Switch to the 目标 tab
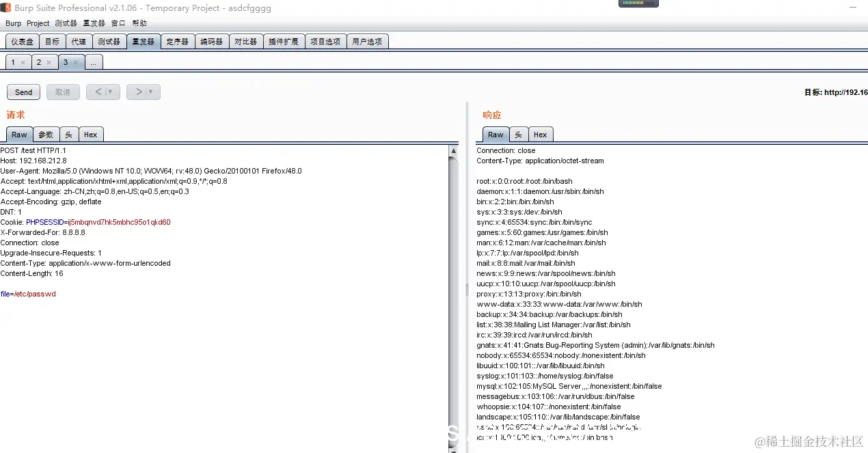This screenshot has width=868, height=453. coord(52,42)
